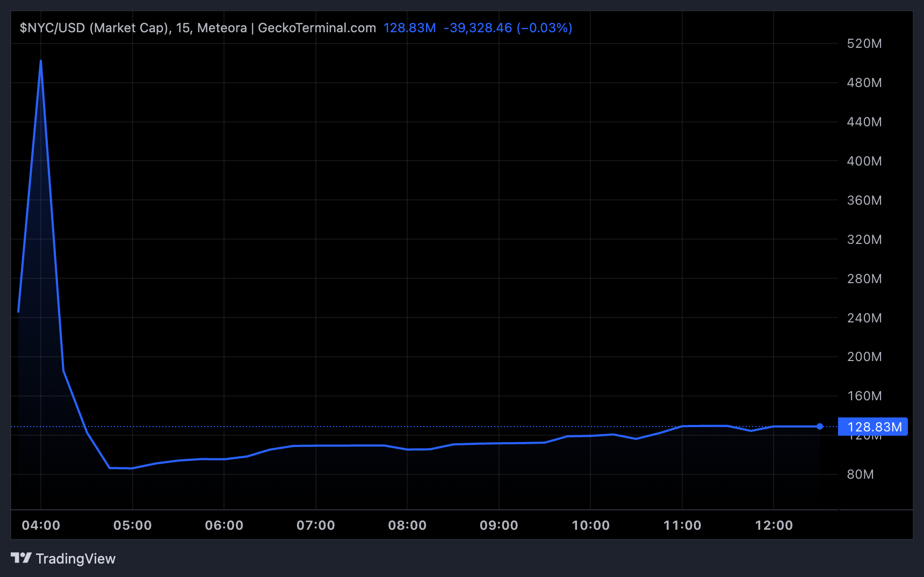Select the market cap line at its peak
This screenshot has height=577, width=924.
pyautogui.click(x=40, y=61)
